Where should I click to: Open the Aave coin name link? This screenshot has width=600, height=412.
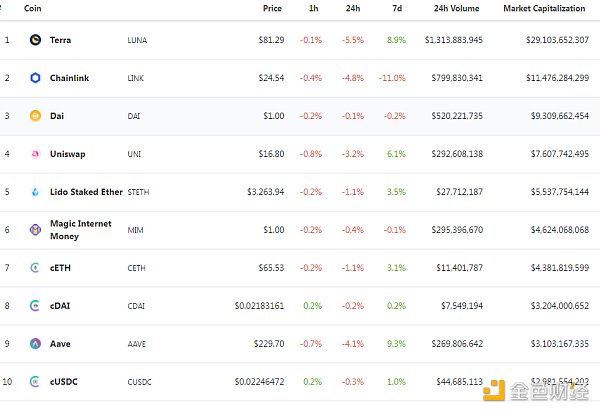[62, 344]
